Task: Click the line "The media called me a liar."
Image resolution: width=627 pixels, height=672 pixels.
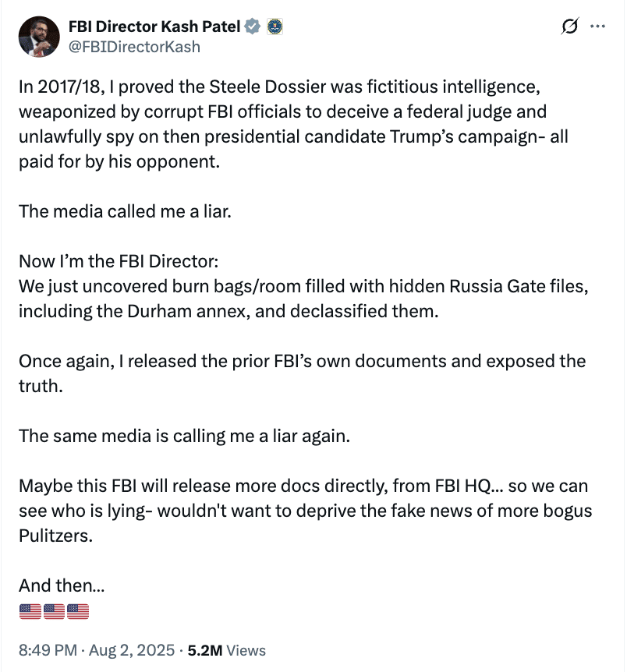Action: point(125,212)
